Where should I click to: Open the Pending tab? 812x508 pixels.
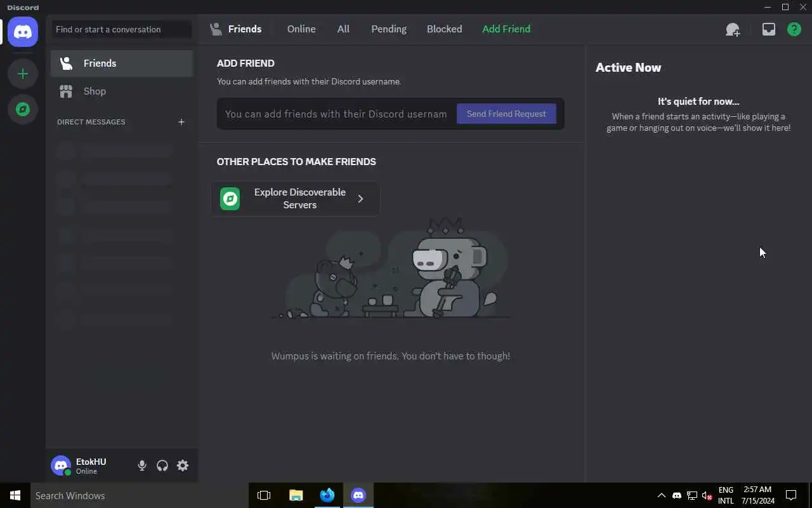(389, 29)
